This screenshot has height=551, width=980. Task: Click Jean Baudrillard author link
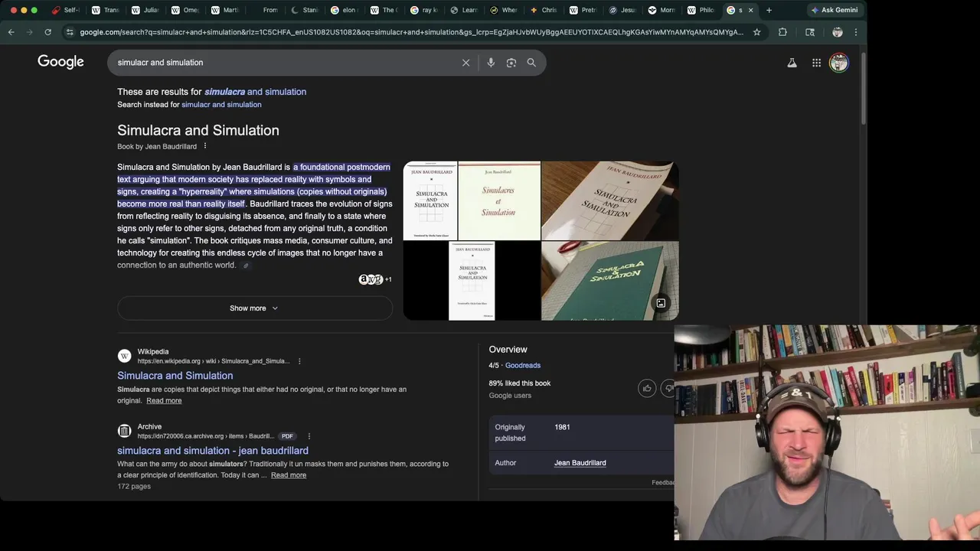click(580, 463)
